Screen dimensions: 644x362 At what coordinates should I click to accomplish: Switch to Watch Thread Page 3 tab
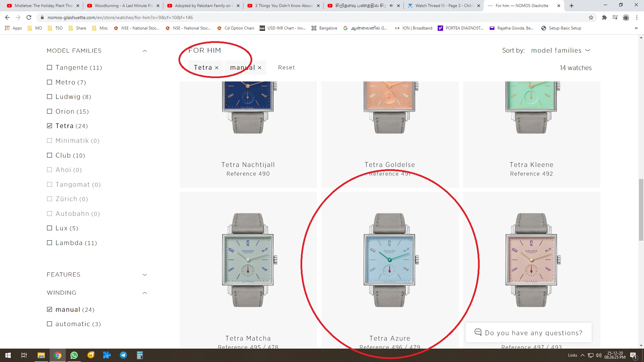[x=443, y=6]
